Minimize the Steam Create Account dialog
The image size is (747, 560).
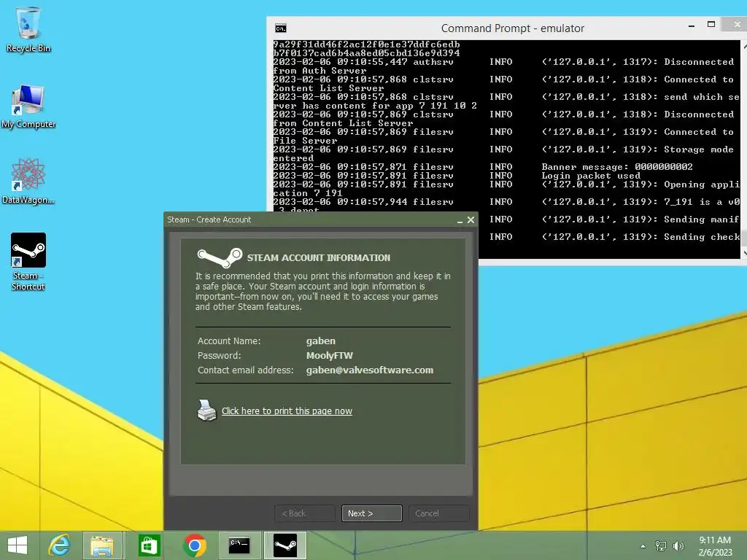[460, 220]
